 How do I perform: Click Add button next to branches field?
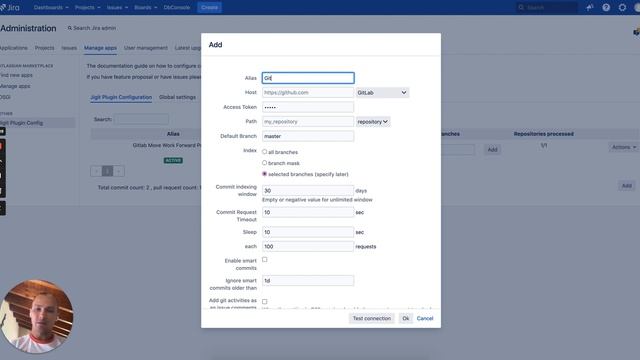point(493,149)
